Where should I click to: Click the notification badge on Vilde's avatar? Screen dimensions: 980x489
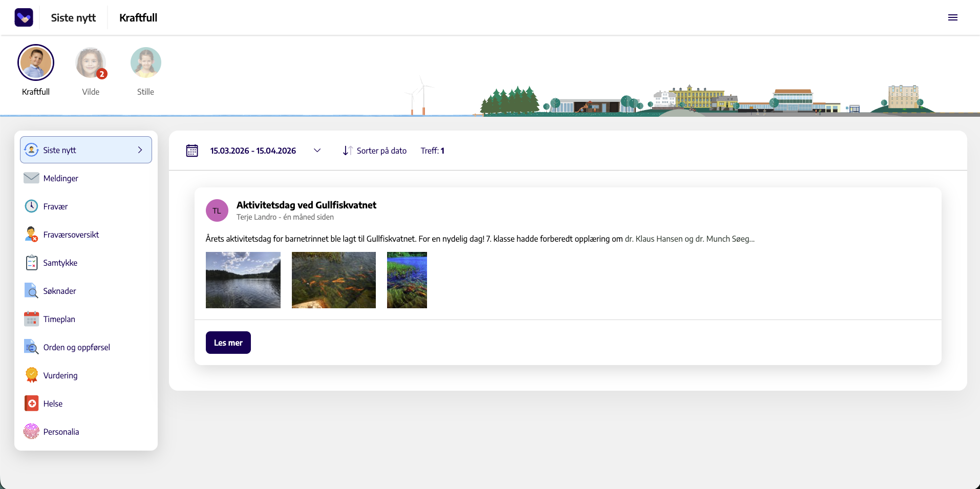point(102,74)
